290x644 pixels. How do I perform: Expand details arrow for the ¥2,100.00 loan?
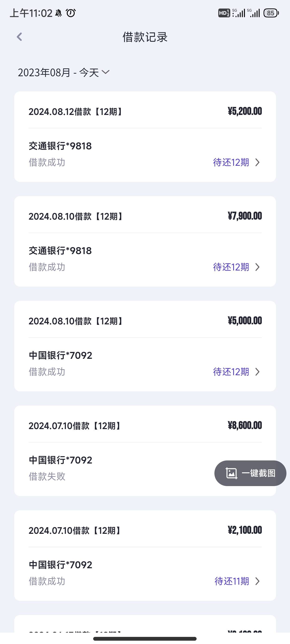257,582
